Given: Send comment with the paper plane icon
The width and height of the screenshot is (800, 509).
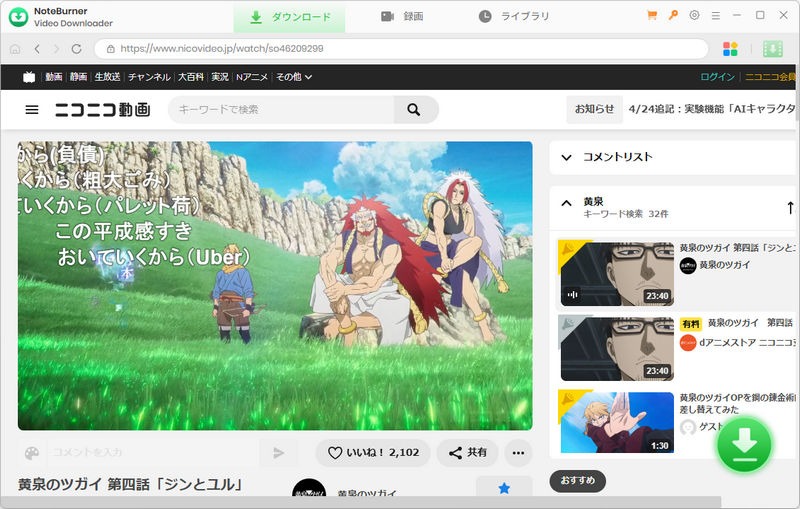Looking at the screenshot, I should 278,453.
